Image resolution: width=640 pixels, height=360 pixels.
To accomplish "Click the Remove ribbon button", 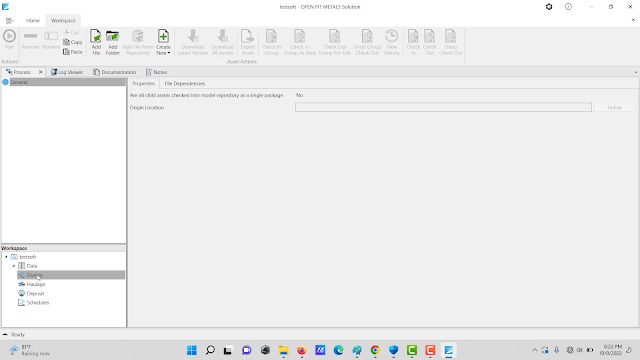I will (31, 40).
